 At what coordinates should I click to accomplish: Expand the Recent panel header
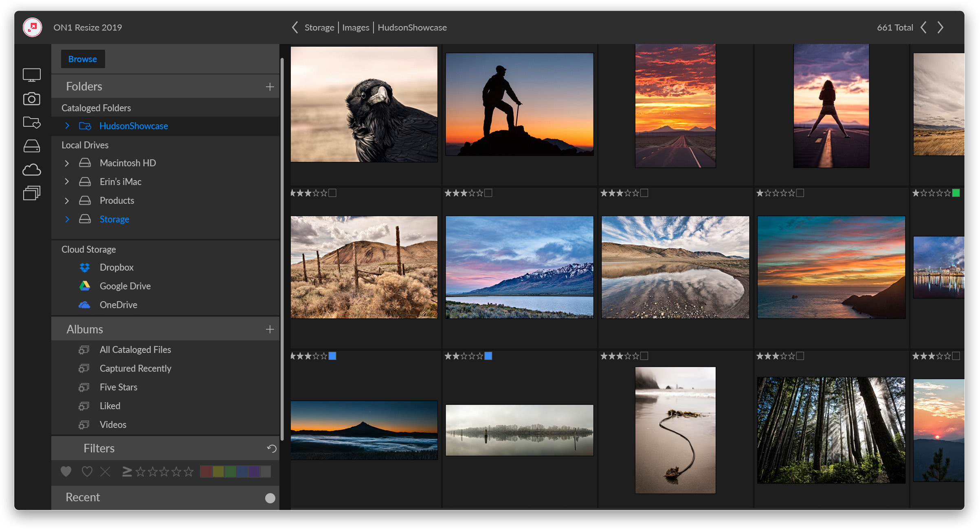[x=165, y=498]
